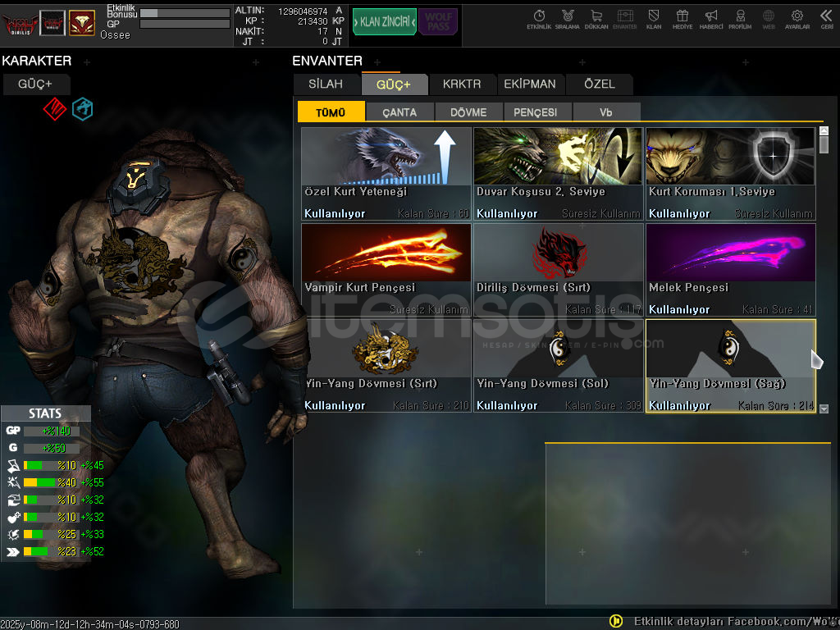Open the Etkinlik events icon
The image size is (840, 630).
(539, 19)
